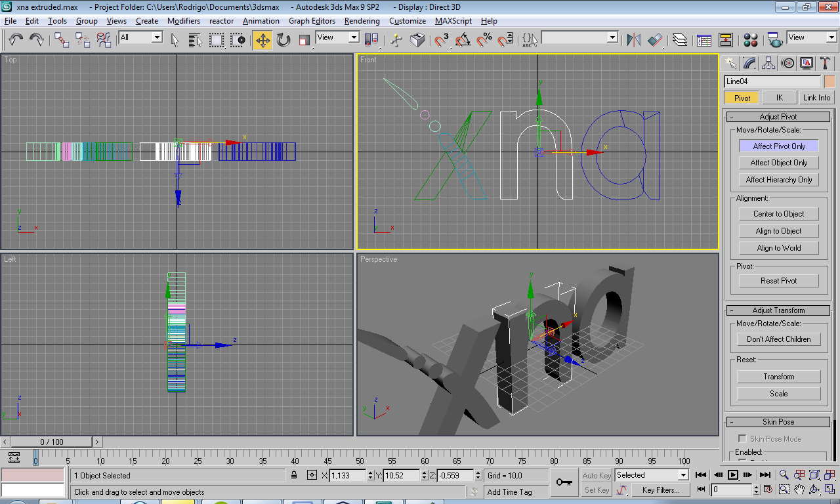
Task: Activate the Bind to Space Warp tool
Action: pos(104,40)
